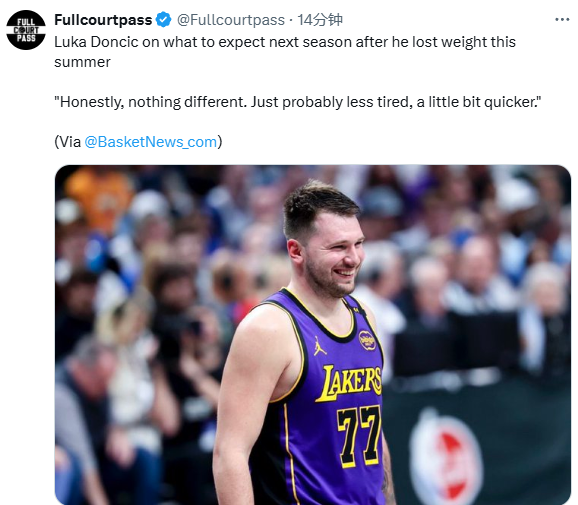Click the "(Via" text before the mention
The image size is (578, 505).
tap(68, 142)
